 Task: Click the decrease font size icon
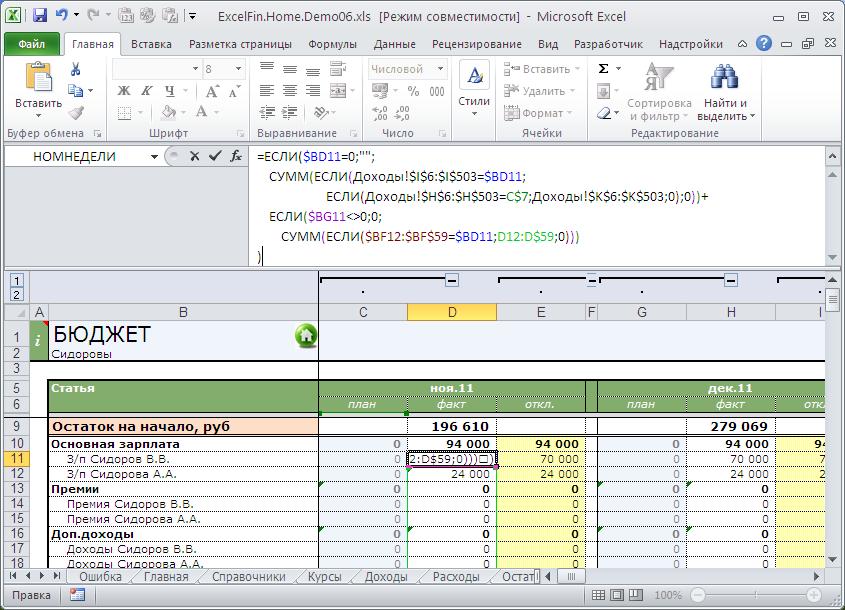pyautogui.click(x=234, y=91)
